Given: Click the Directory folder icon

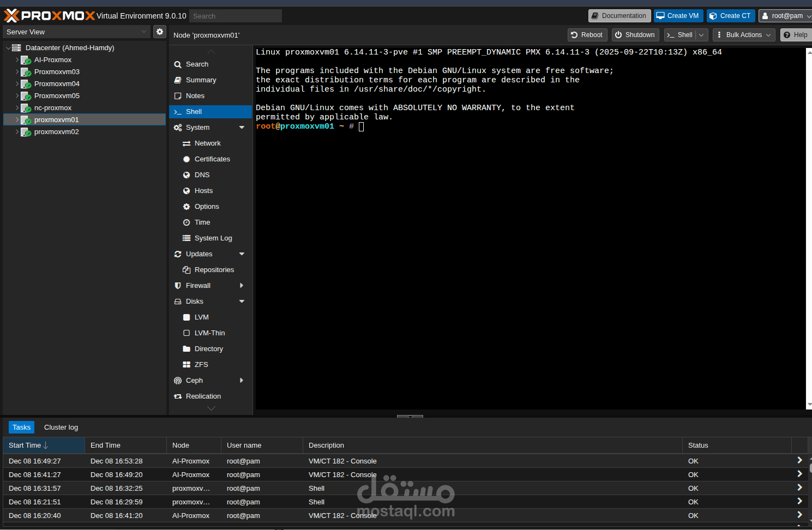Looking at the screenshot, I should 187,349.
